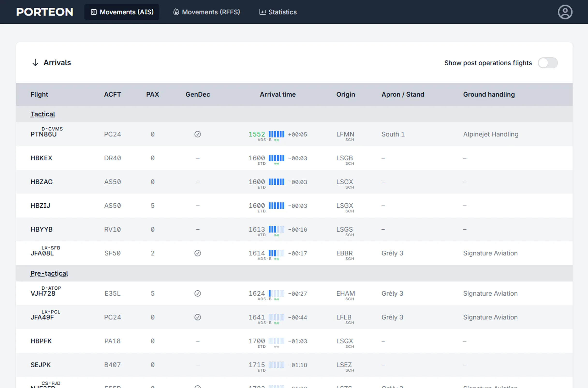Screen dimensions: 588x388
Task: Click the signal icon under HBYYB's arrival time
Action: 277,235
